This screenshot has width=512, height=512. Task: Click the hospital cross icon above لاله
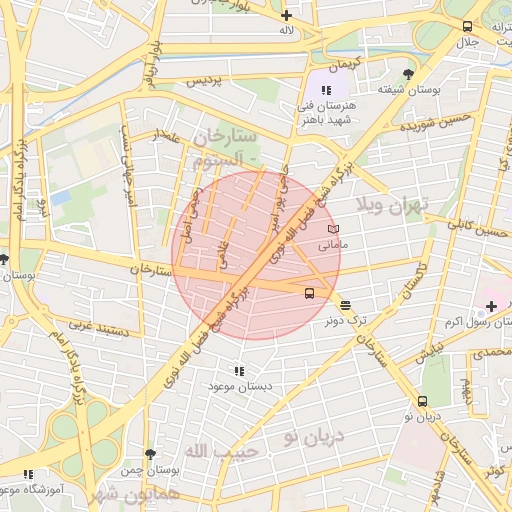pyautogui.click(x=286, y=16)
